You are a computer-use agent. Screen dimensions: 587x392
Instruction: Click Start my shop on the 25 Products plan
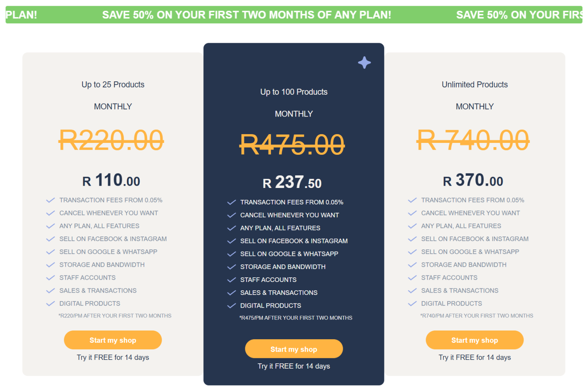point(113,340)
